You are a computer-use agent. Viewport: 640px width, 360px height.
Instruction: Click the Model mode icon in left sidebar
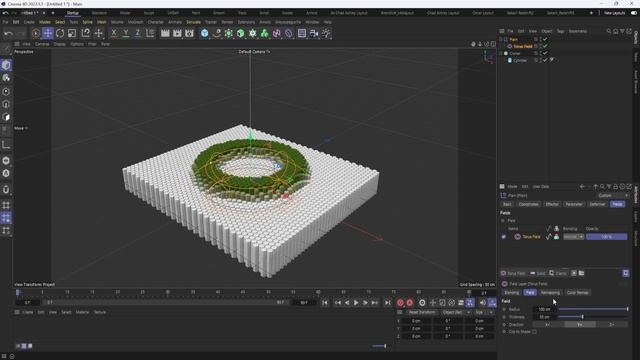(6, 65)
